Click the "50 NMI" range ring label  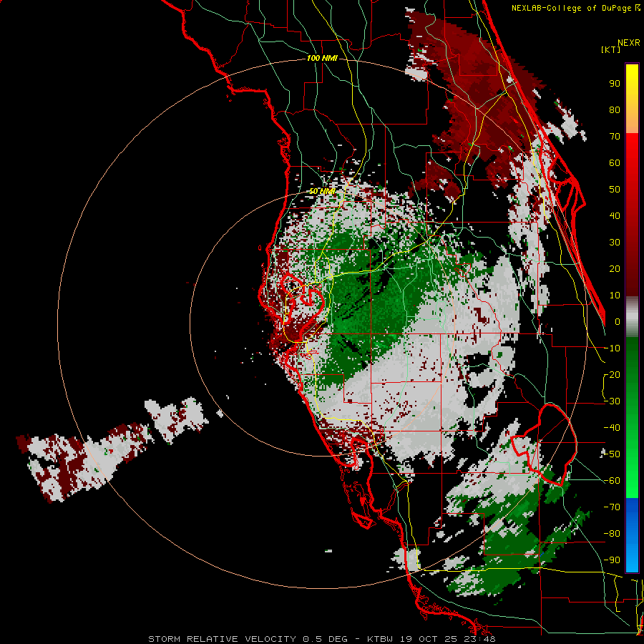point(322,191)
